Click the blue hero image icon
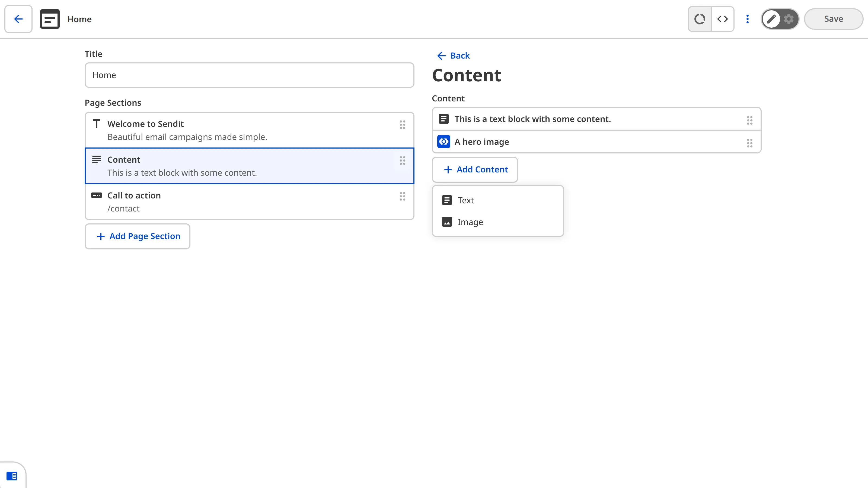Screen dimensions: 868x488 coord(443,142)
